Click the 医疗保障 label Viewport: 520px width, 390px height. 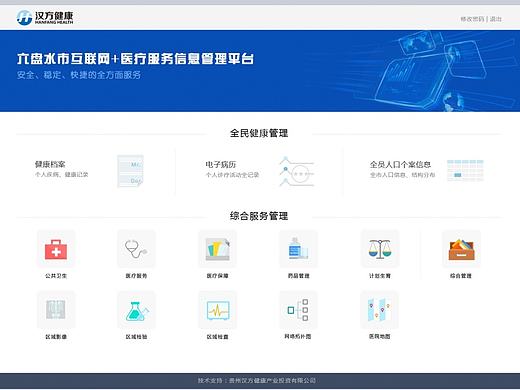click(x=217, y=276)
